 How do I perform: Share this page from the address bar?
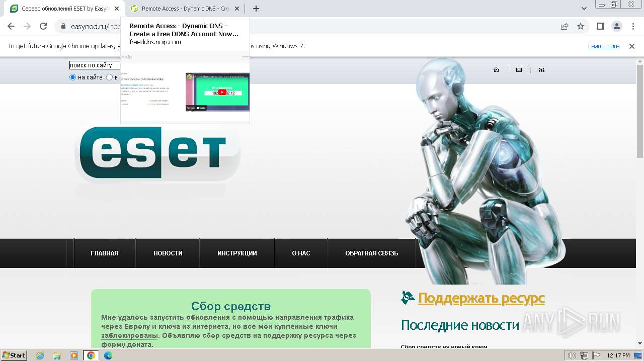pos(565,26)
